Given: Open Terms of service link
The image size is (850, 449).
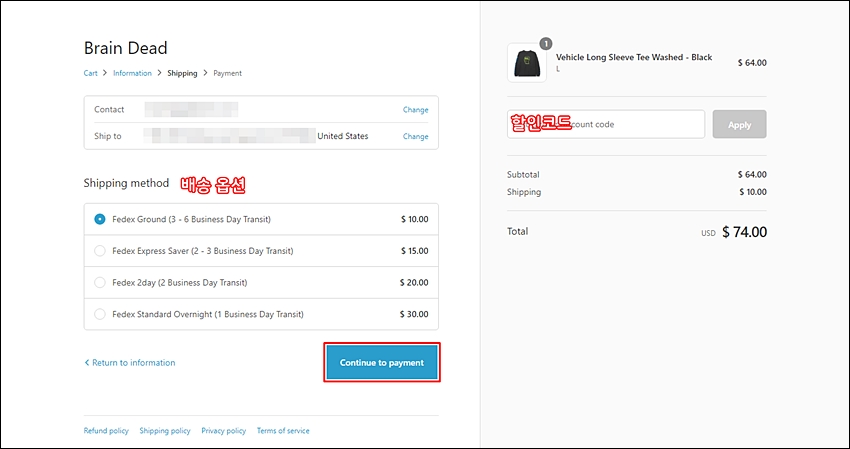Looking at the screenshot, I should (x=283, y=431).
